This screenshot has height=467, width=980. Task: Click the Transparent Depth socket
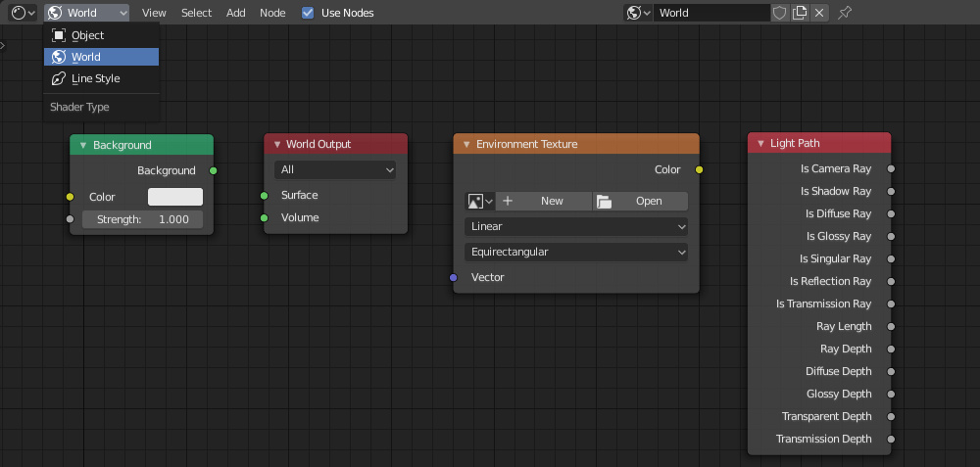pyautogui.click(x=891, y=416)
